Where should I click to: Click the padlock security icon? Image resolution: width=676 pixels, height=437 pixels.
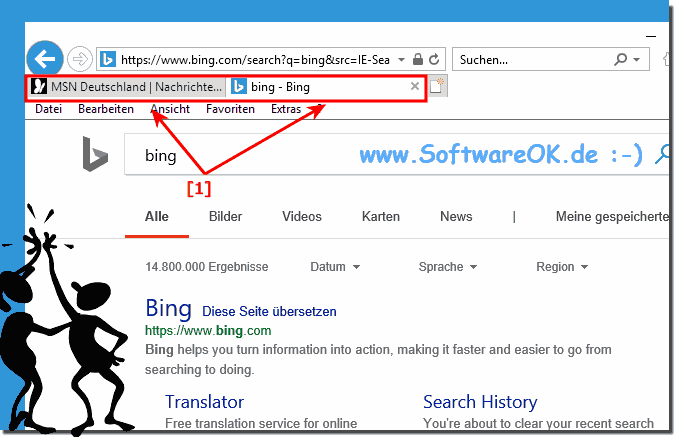[417, 59]
